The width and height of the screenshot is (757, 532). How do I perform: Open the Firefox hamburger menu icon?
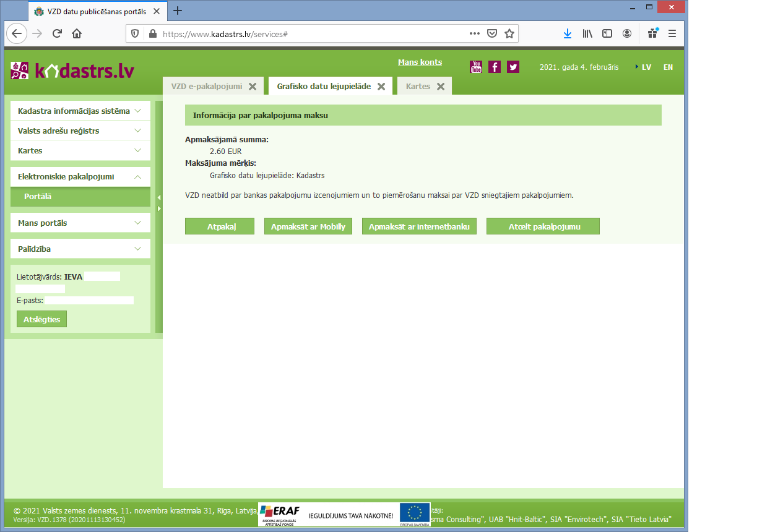[x=672, y=33]
